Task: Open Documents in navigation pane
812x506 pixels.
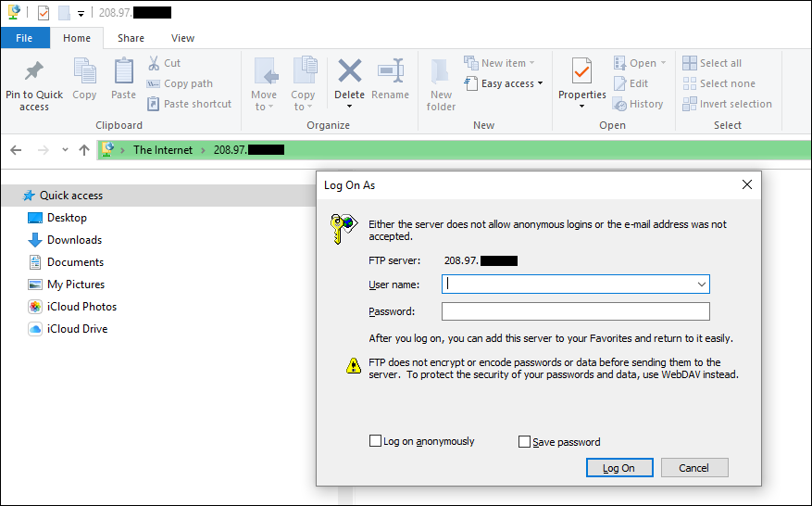Action: [x=66, y=262]
